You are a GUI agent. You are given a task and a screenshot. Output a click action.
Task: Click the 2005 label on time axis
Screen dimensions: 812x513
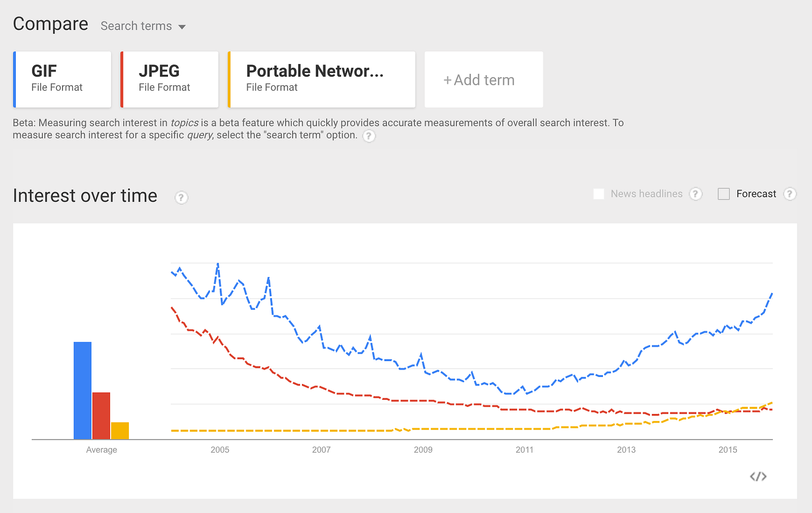[220, 450]
